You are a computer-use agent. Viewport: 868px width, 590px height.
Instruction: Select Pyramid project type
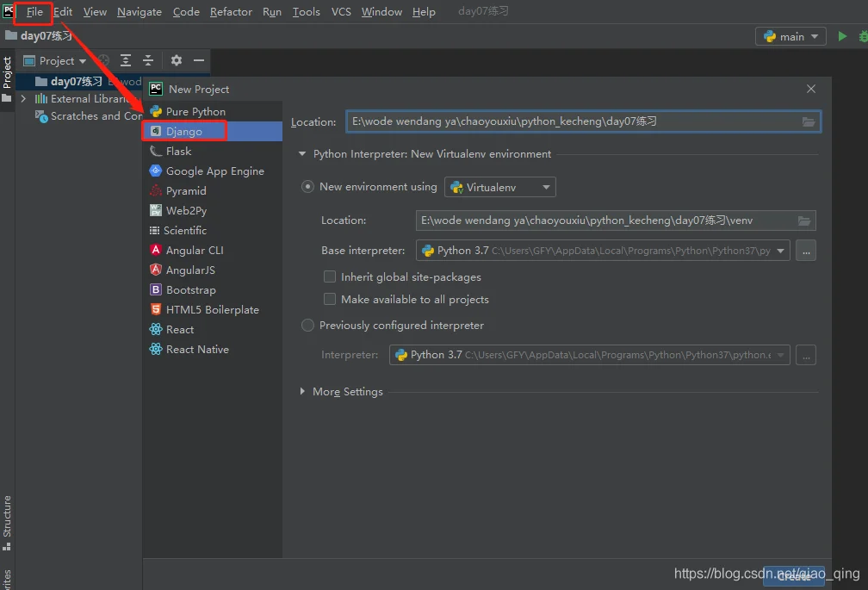click(213, 191)
